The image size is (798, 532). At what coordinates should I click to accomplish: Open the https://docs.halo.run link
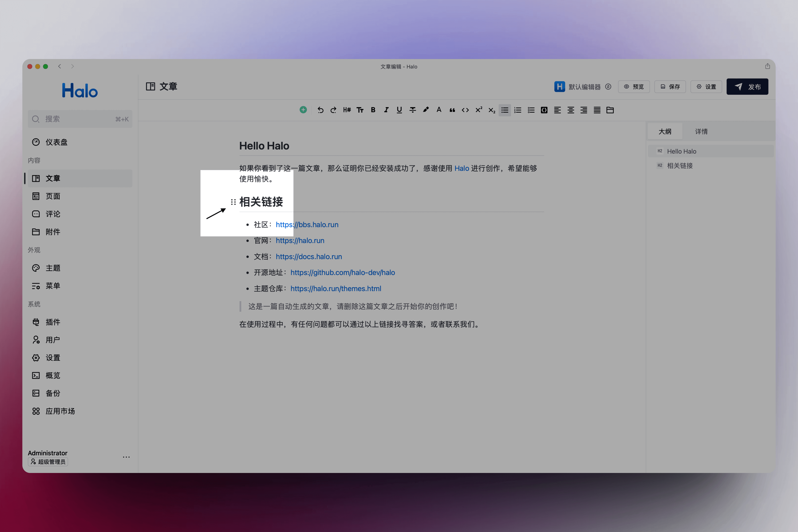tap(308, 256)
